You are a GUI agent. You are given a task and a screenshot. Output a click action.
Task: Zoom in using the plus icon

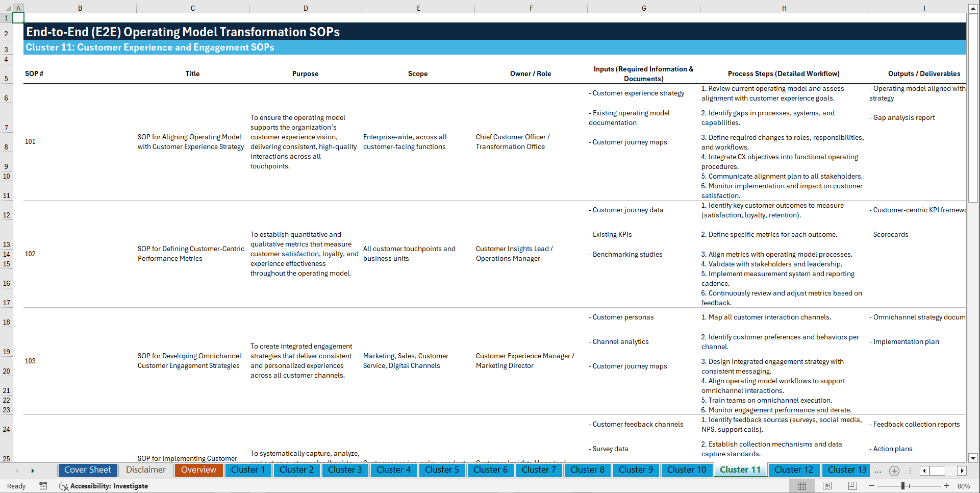coord(947,486)
